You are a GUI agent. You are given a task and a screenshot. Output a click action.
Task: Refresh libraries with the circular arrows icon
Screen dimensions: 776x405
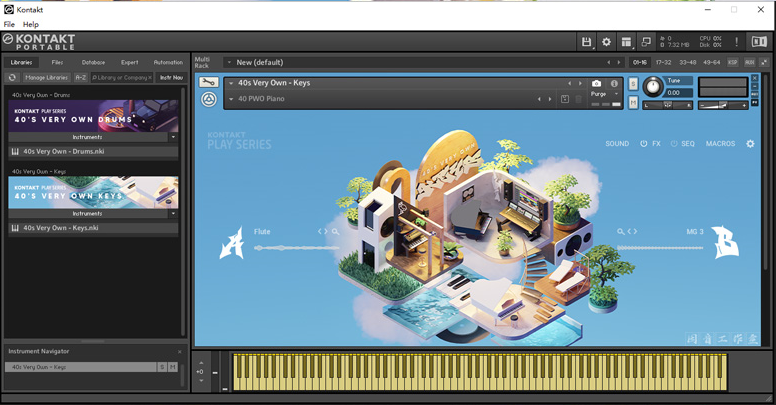tap(12, 77)
